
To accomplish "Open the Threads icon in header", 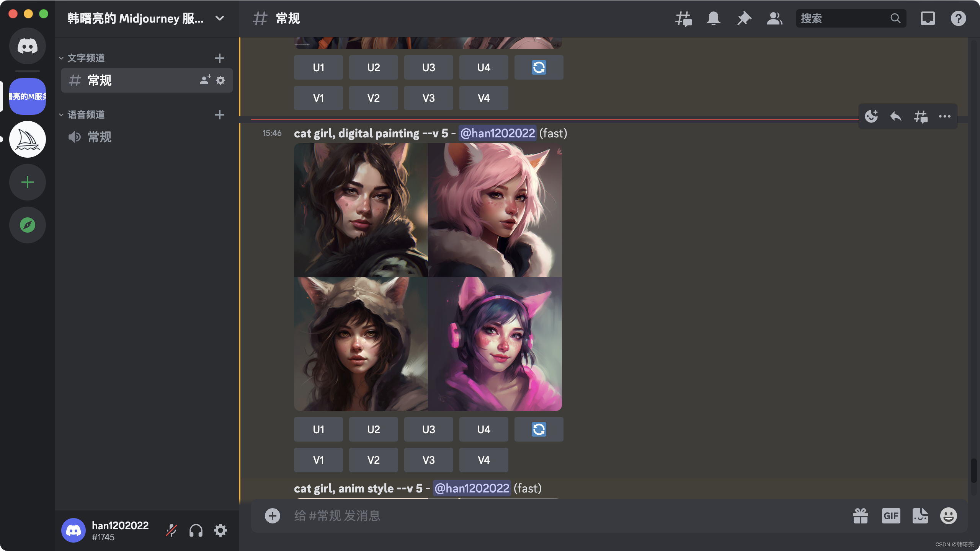I will [x=683, y=18].
